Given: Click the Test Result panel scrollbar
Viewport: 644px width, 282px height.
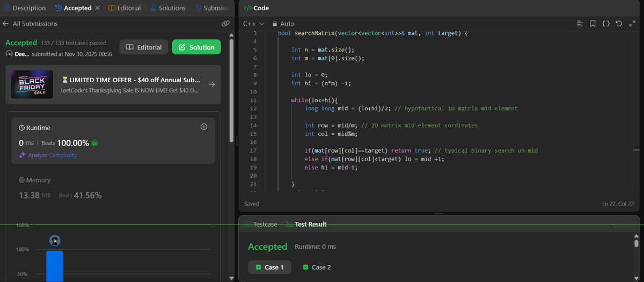Looking at the screenshot, I should point(636,243).
